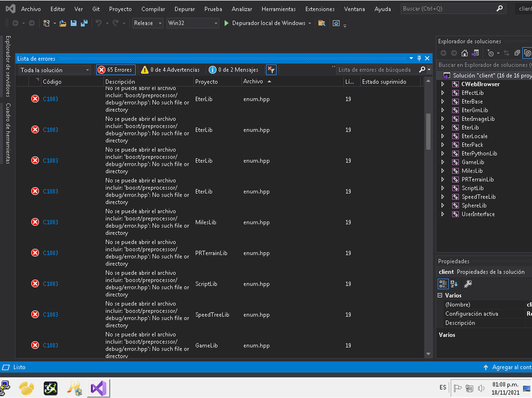Click Agregar al control de código fuente

pyautogui.click(x=507, y=367)
